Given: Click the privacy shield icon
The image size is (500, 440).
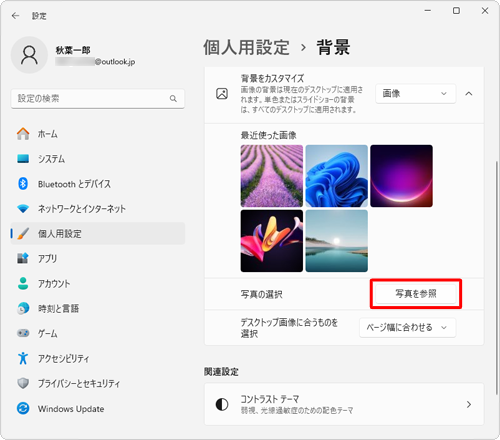Looking at the screenshot, I should (x=23, y=383).
